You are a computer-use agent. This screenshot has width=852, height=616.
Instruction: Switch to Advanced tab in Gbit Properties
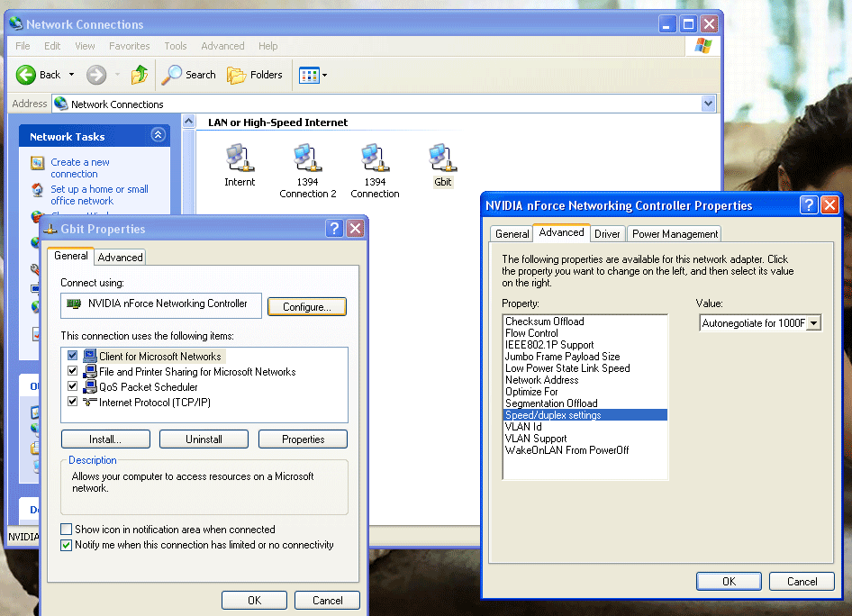[x=120, y=258]
